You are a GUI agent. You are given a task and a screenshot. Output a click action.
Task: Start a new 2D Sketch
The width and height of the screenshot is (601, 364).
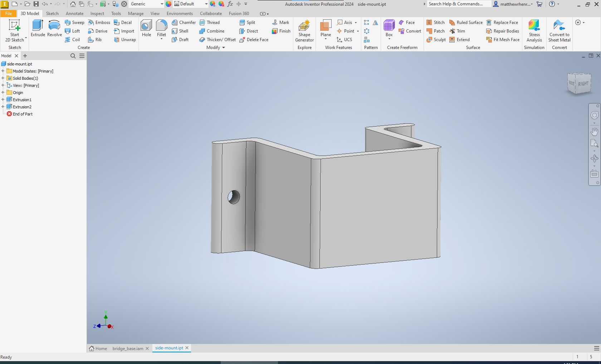point(15,31)
